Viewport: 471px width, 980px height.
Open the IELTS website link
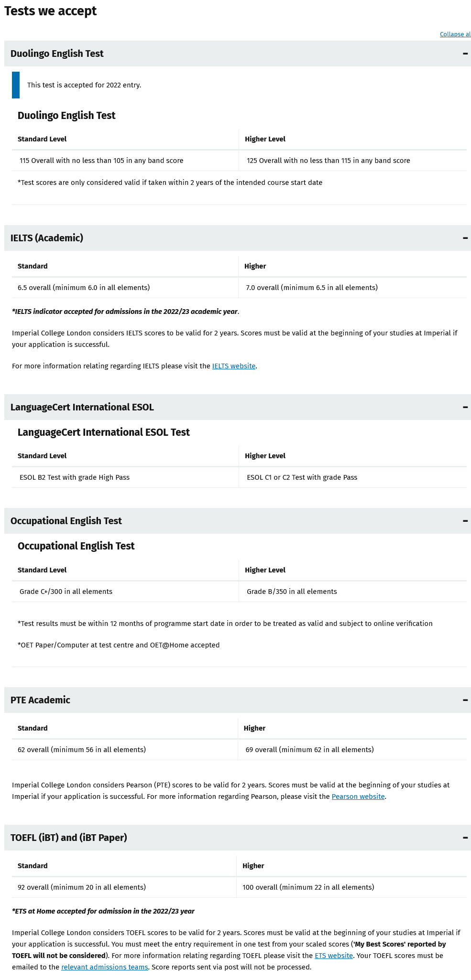tap(234, 366)
